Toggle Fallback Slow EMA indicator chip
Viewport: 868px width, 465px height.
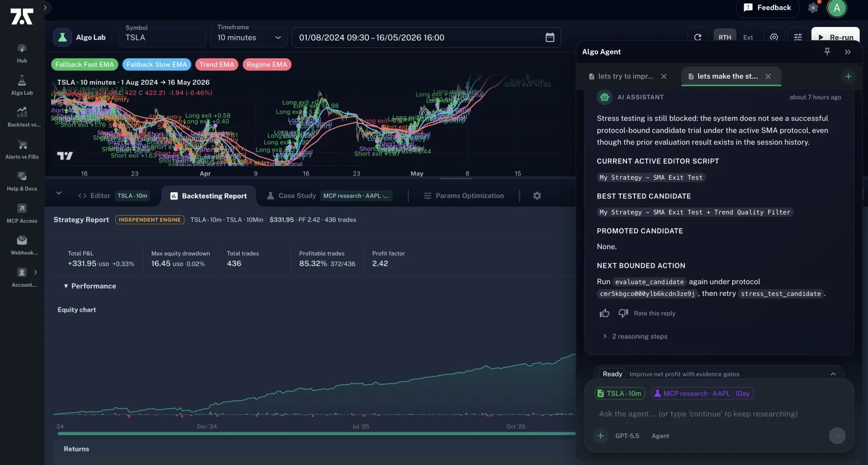pyautogui.click(x=157, y=65)
